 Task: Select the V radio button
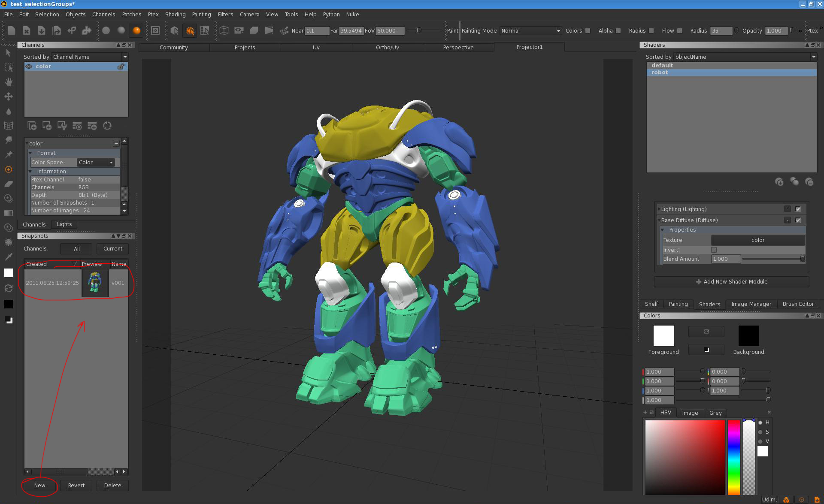(x=760, y=441)
